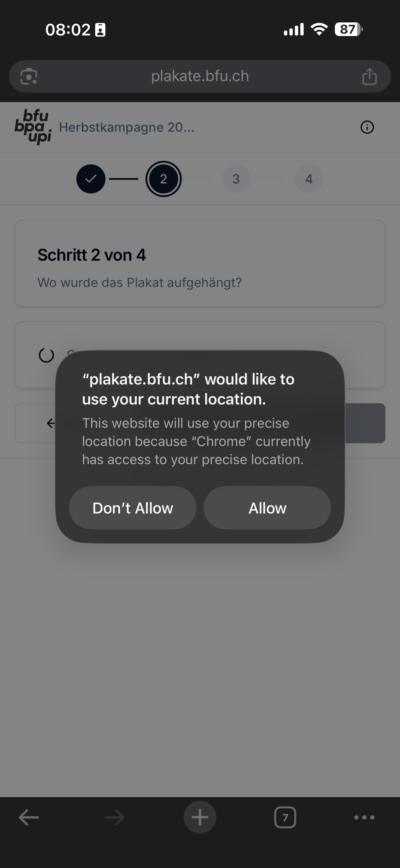Tap the Google Lens camera icon
This screenshot has height=868, width=400.
29,76
